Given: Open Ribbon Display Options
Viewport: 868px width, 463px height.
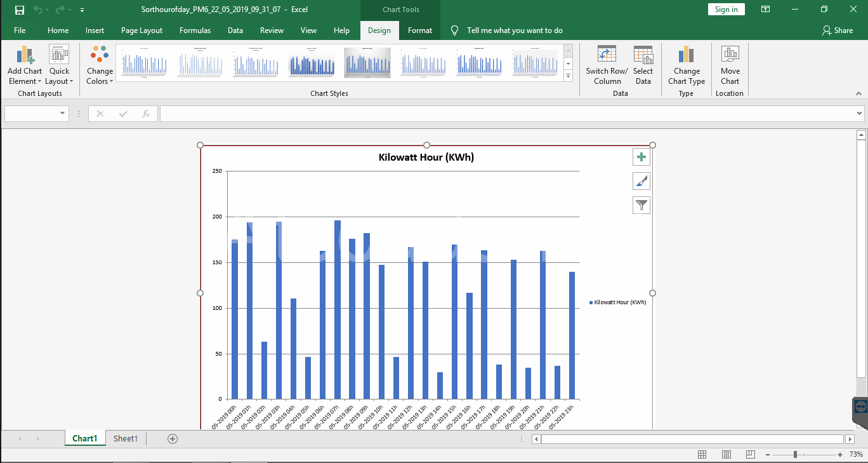Looking at the screenshot, I should point(766,10).
